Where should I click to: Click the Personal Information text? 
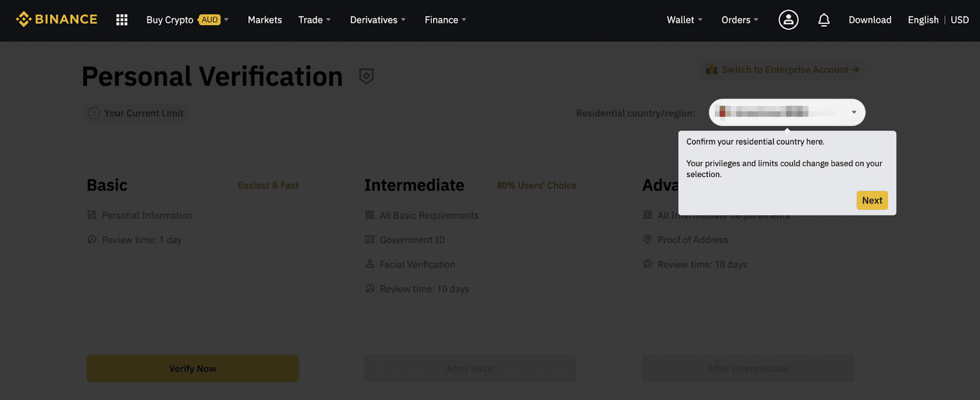point(147,216)
